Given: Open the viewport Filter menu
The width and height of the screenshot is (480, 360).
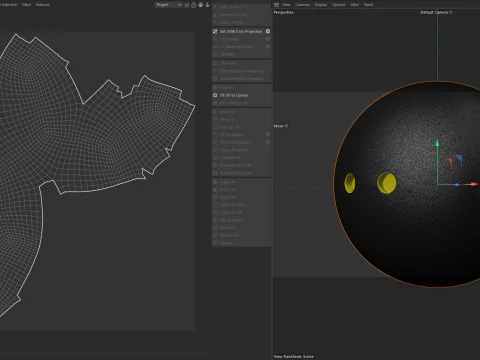Looking at the screenshot, I should 355,5.
